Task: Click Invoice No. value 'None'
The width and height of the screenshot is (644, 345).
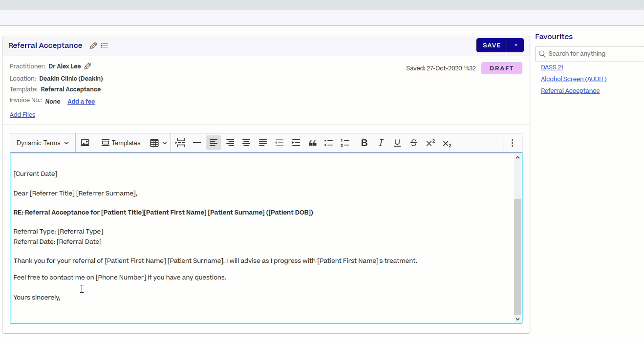Action: (53, 102)
